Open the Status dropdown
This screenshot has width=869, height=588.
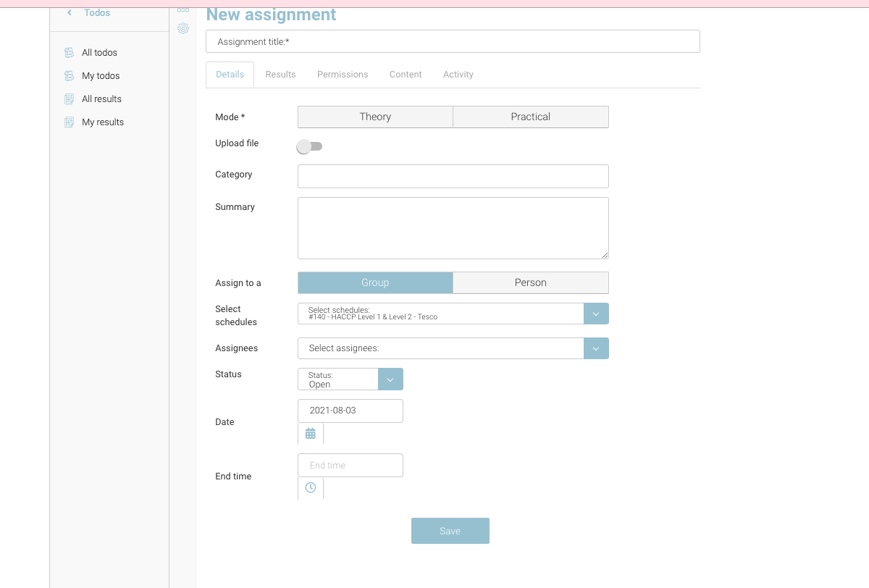point(390,379)
